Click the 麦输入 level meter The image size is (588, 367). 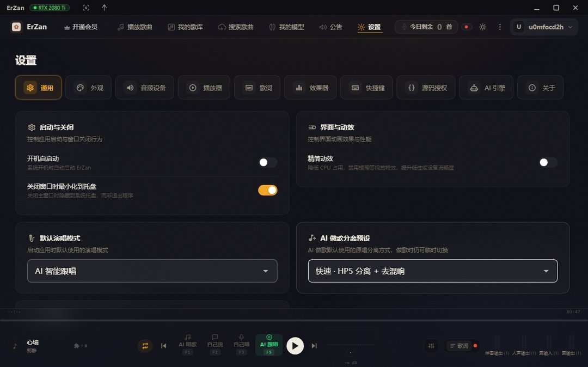click(549, 345)
